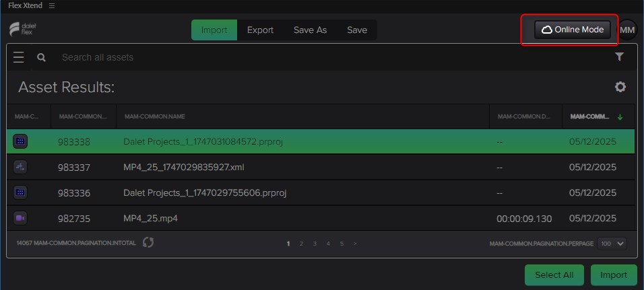This screenshot has width=644, height=290.
Task: Click the project icon for asset 983338
Action: pos(20,141)
